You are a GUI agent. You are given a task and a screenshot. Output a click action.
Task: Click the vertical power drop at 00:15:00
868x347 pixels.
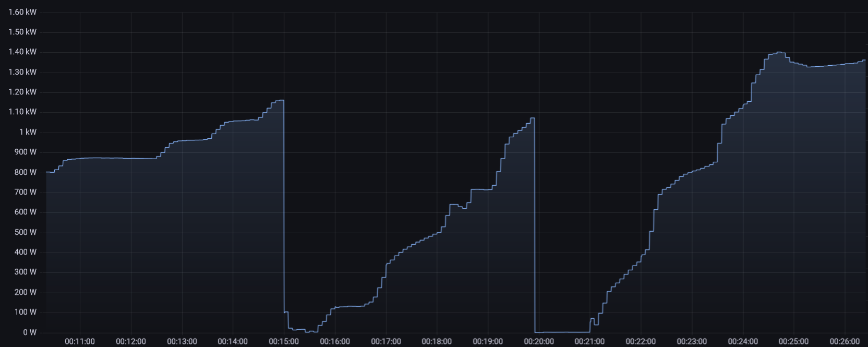284,206
